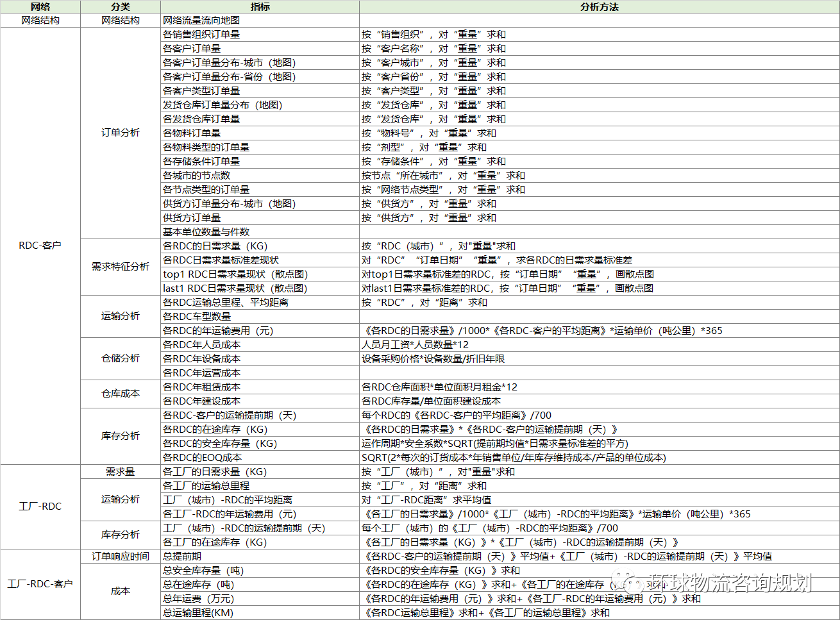The image size is (840, 620).
Task: Click 工厂（城市）-RDC的平均距离 indicator cell
Action: (260, 499)
